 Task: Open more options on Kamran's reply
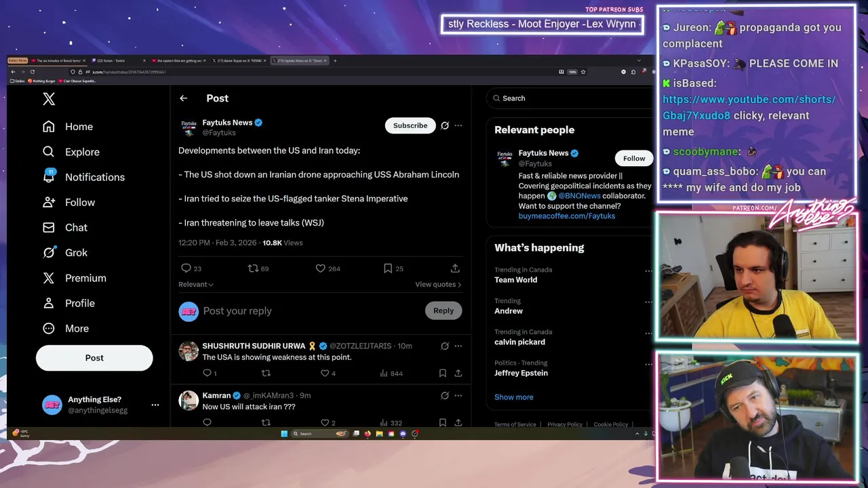click(x=458, y=395)
